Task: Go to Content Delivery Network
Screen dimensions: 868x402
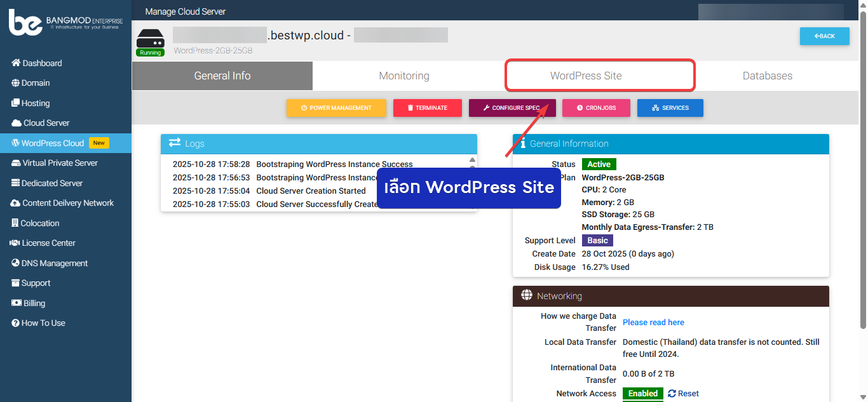Action: coord(68,203)
